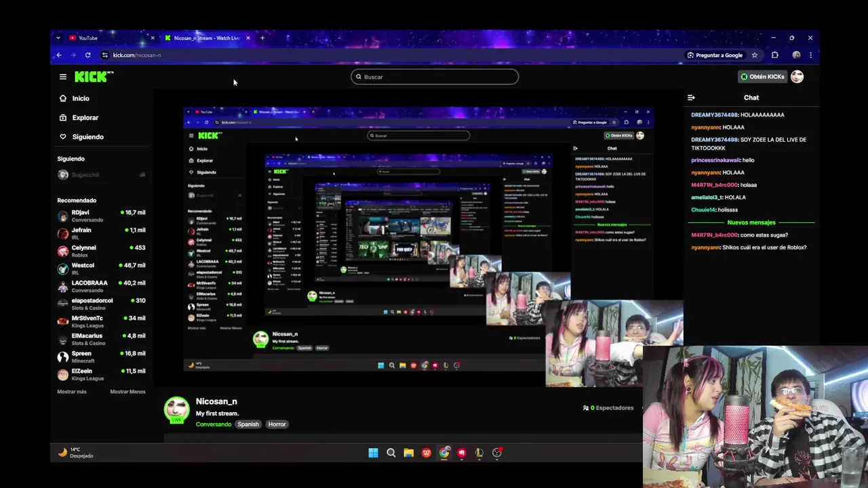Click the Buscar search field
868x488 pixels.
[435, 77]
